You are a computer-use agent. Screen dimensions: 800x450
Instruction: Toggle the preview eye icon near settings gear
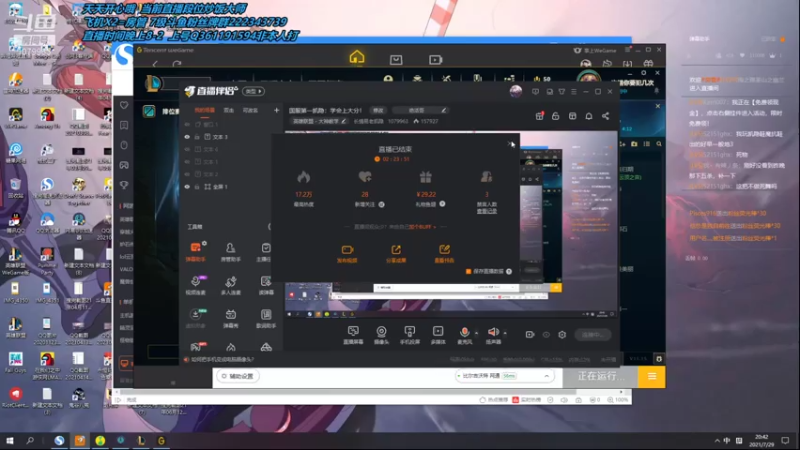[x=546, y=335]
